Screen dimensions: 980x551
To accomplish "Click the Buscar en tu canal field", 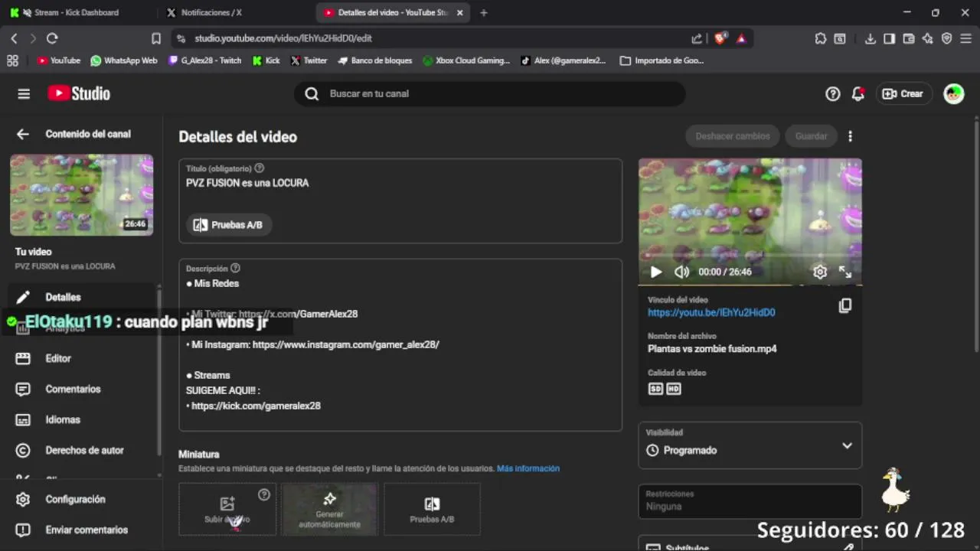I will point(490,93).
